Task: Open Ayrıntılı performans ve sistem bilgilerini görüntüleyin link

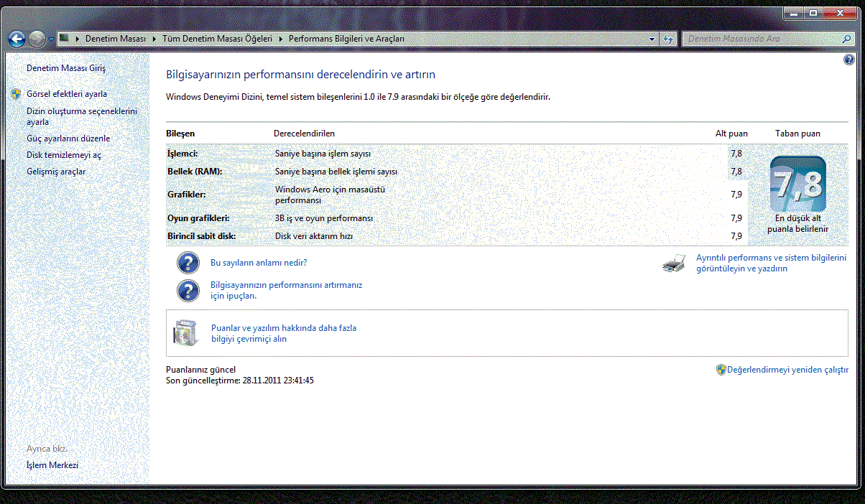Action: coord(772,263)
